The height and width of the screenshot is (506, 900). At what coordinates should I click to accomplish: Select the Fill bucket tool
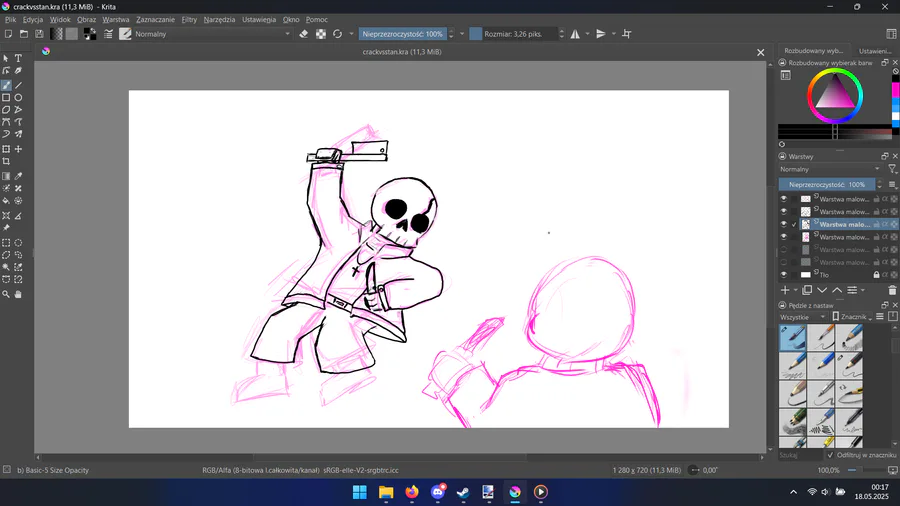pyautogui.click(x=6, y=201)
